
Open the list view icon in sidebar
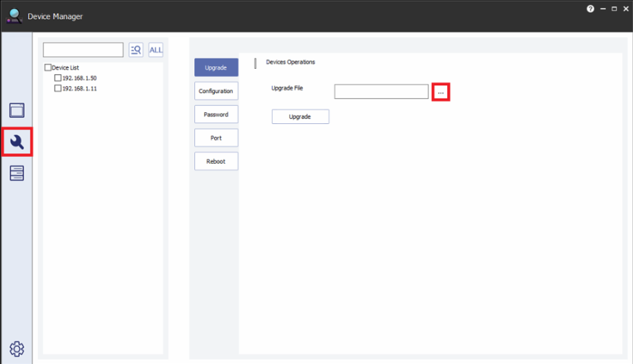[17, 173]
